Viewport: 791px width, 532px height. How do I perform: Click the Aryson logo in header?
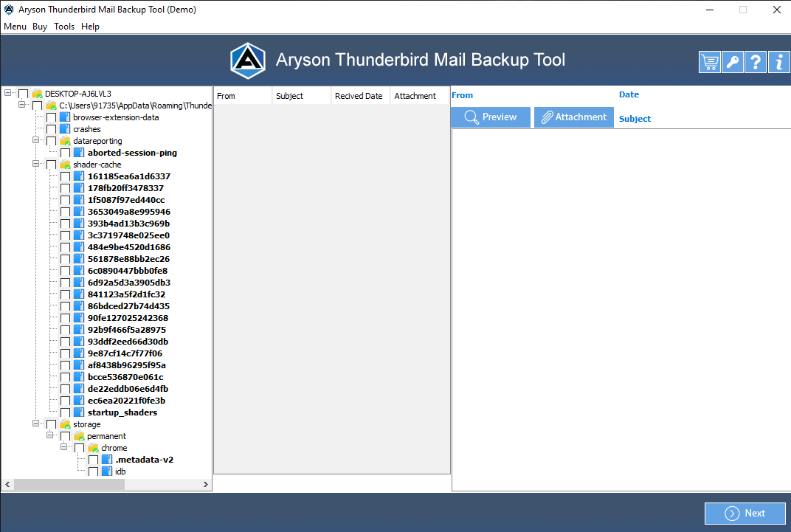click(x=248, y=61)
